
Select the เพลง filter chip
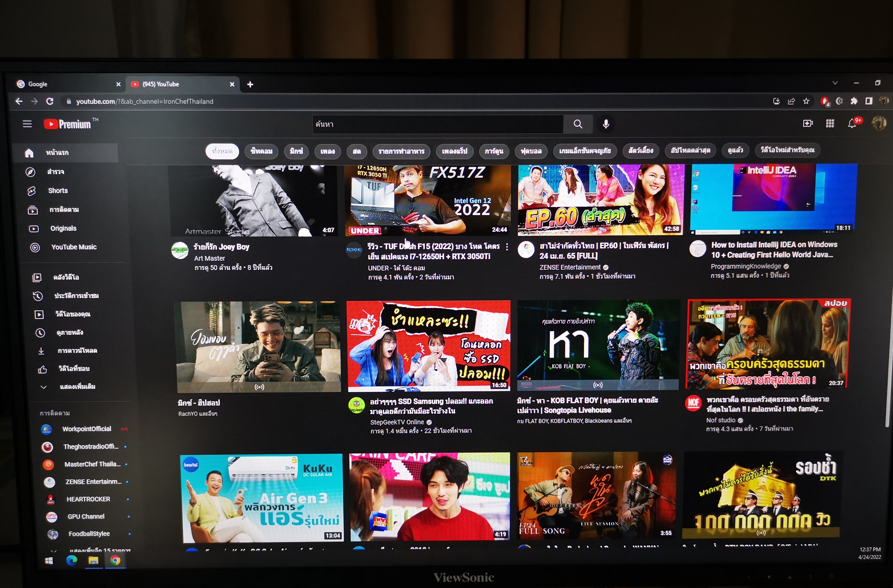pyautogui.click(x=328, y=151)
